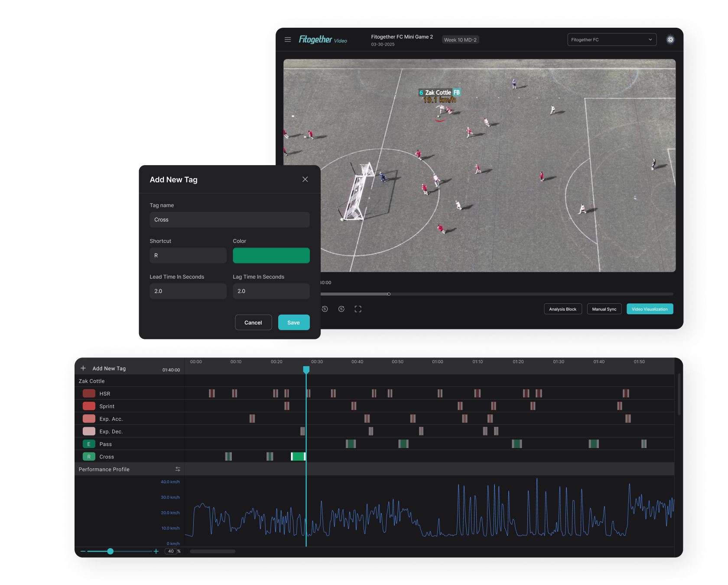The image size is (728, 585).
Task: Select the highlighted green Cross event clip
Action: click(x=298, y=456)
